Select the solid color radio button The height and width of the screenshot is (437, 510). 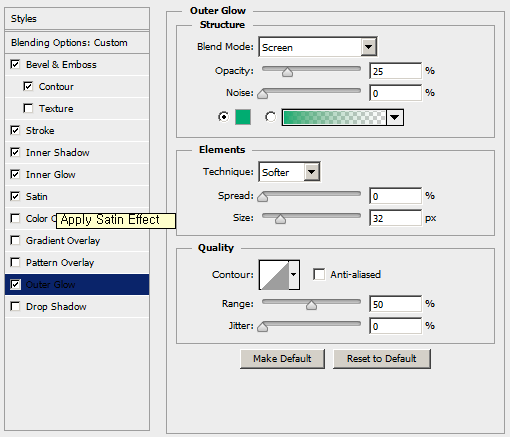(x=223, y=117)
